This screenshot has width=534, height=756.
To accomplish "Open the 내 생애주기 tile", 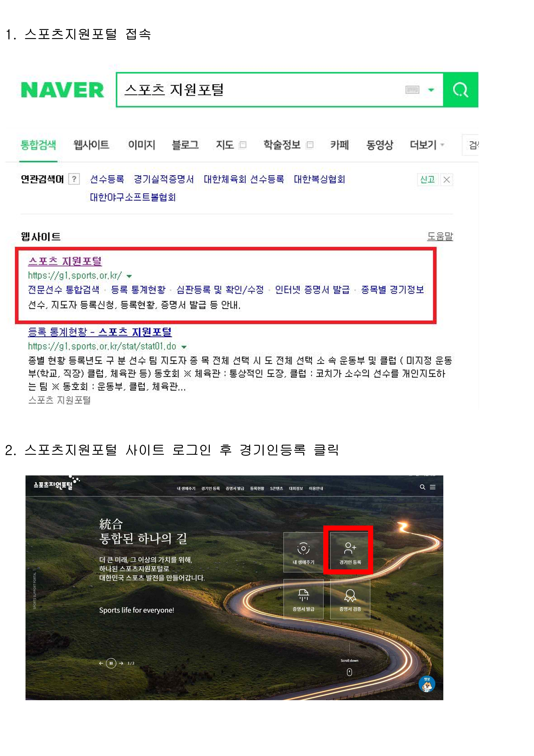I will (303, 552).
